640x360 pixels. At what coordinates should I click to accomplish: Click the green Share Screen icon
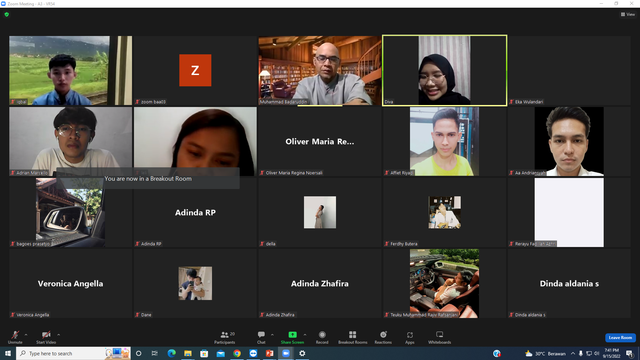[x=292, y=335]
